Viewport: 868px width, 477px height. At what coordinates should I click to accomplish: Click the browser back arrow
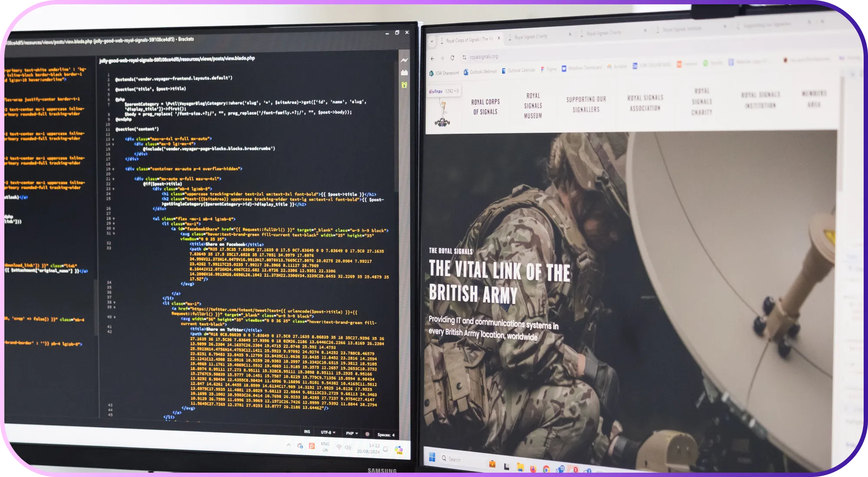point(432,58)
